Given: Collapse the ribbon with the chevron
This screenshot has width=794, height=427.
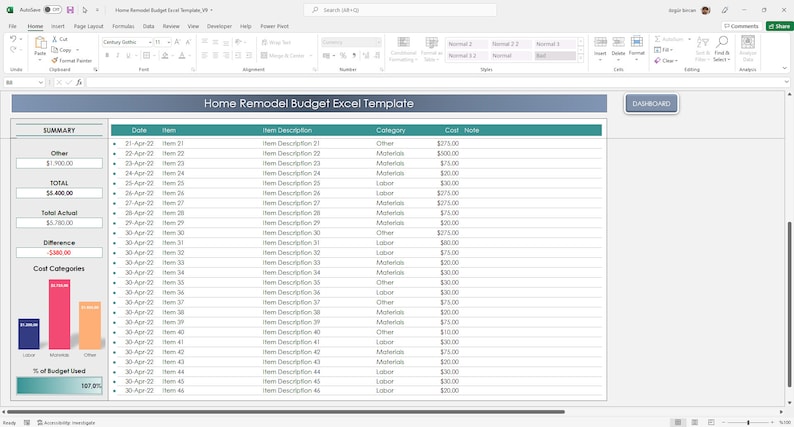Looking at the screenshot, I should click(784, 68).
